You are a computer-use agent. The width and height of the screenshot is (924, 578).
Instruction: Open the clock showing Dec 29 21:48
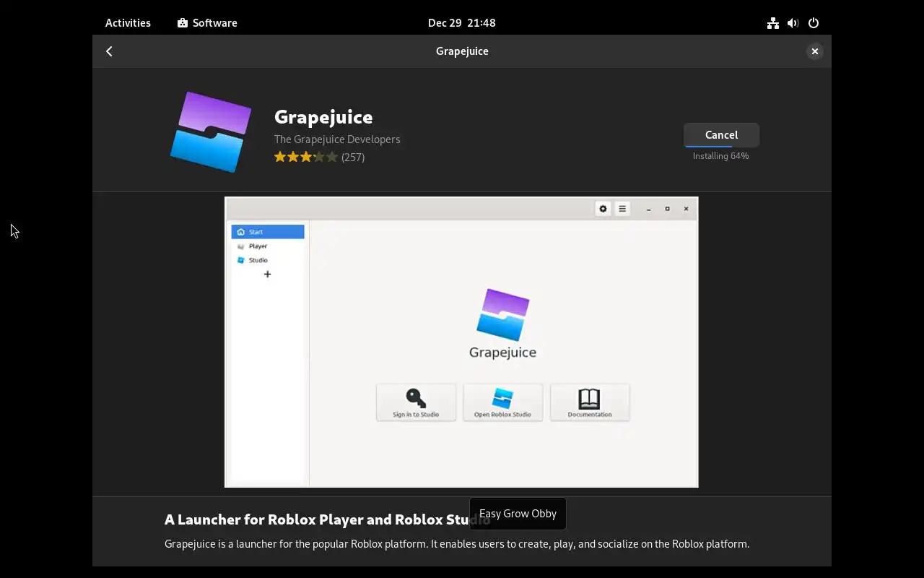tap(462, 23)
